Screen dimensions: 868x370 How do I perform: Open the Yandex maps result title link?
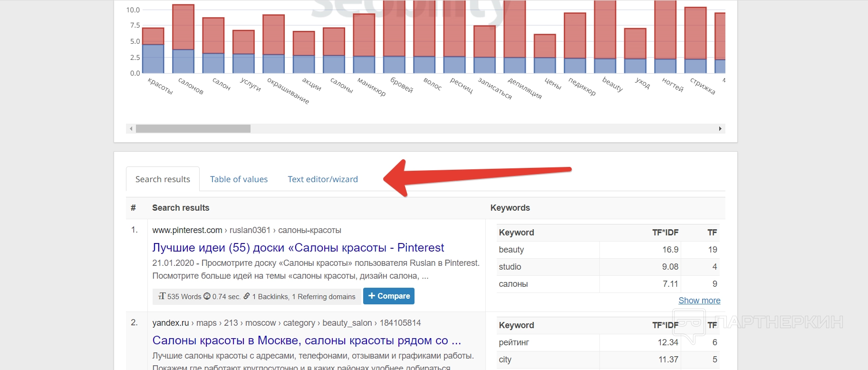pyautogui.click(x=307, y=341)
